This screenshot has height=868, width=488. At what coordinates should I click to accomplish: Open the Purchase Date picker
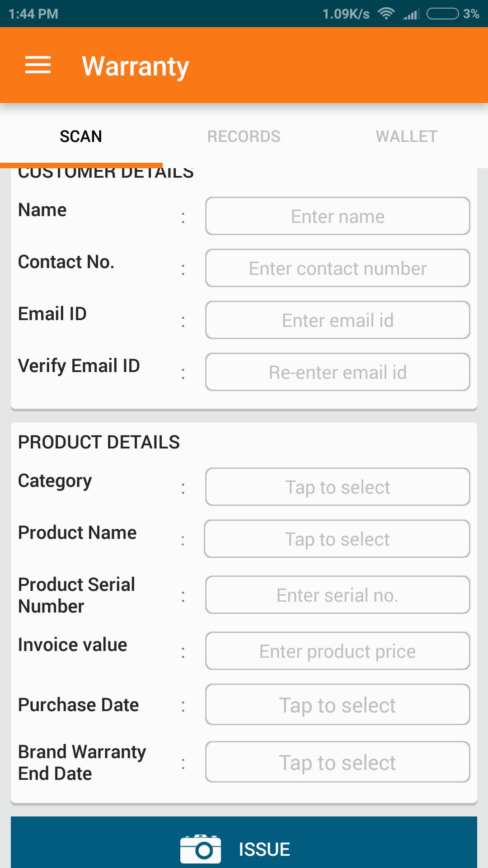[x=338, y=704]
